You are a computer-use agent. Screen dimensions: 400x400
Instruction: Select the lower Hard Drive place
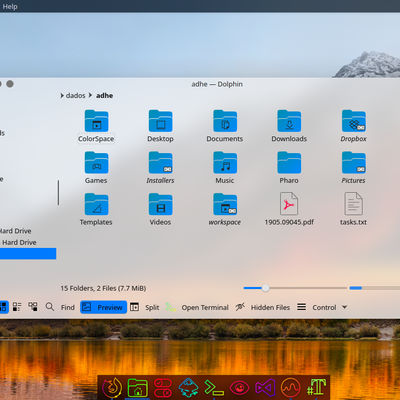19,242
